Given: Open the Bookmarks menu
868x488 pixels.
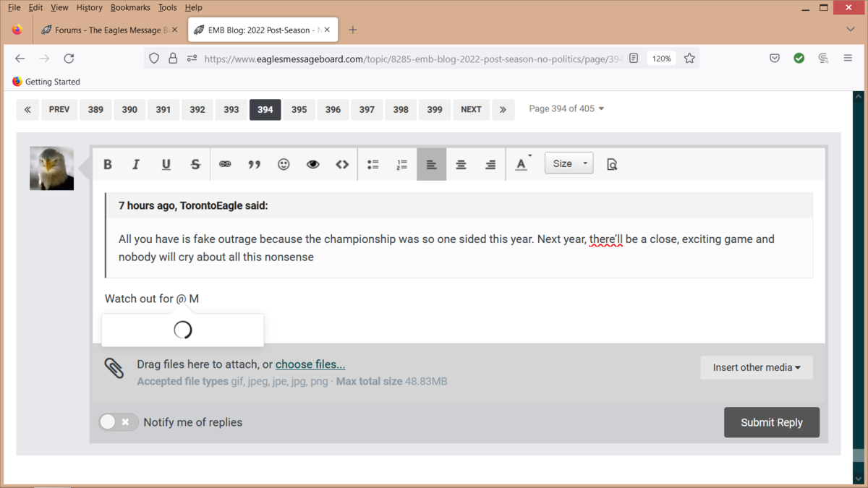Looking at the screenshot, I should click(130, 7).
